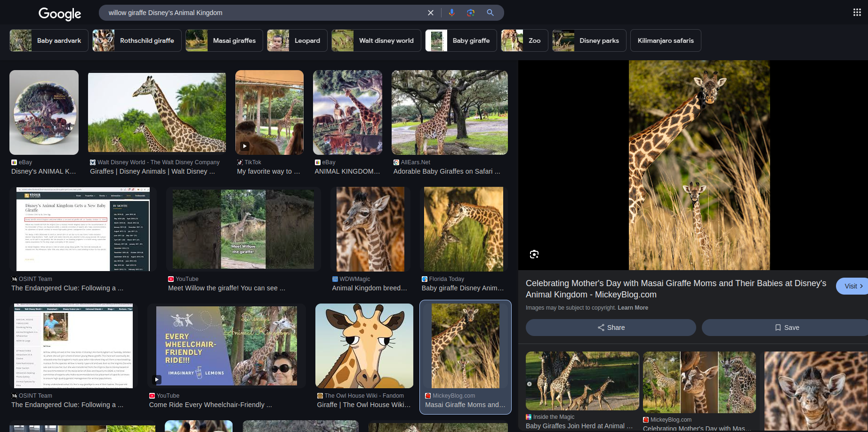Play the TikTok giraffe video thumbnail
Screen dimensions: 868x432
[269, 112]
